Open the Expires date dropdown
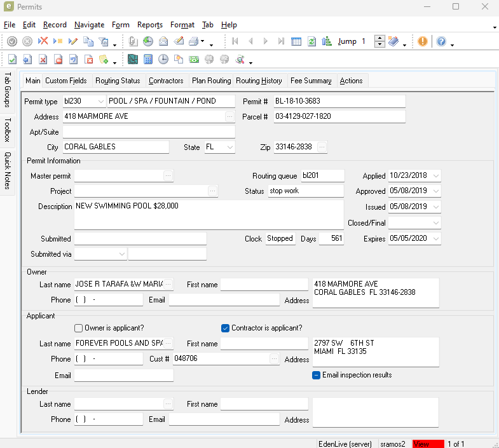The height and width of the screenshot is (448, 499). pyautogui.click(x=435, y=238)
